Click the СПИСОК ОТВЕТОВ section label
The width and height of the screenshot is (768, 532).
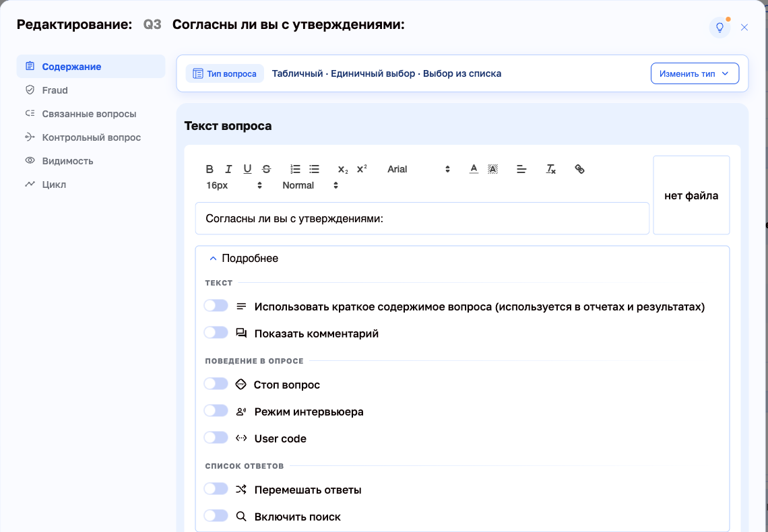[x=245, y=466]
